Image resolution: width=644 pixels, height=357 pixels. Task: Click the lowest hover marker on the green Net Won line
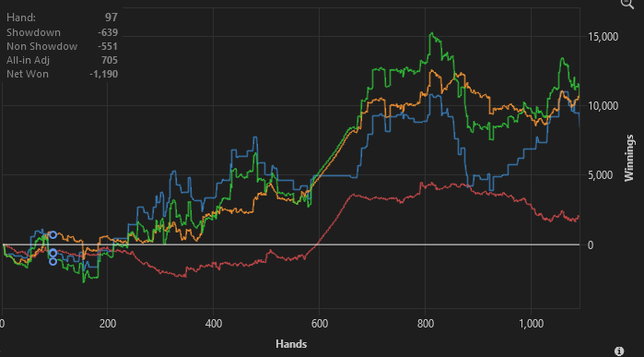pyautogui.click(x=53, y=262)
